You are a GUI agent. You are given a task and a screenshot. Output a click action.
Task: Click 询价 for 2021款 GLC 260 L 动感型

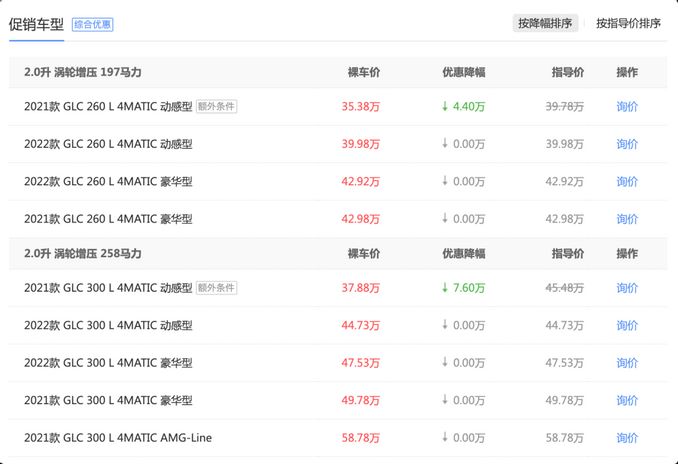click(x=627, y=107)
